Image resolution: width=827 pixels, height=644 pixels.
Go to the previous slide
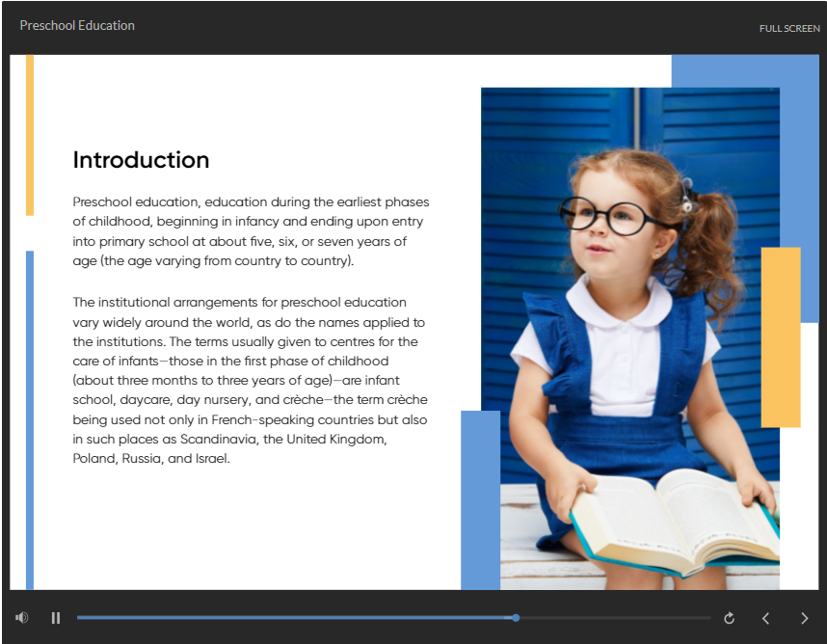point(766,618)
